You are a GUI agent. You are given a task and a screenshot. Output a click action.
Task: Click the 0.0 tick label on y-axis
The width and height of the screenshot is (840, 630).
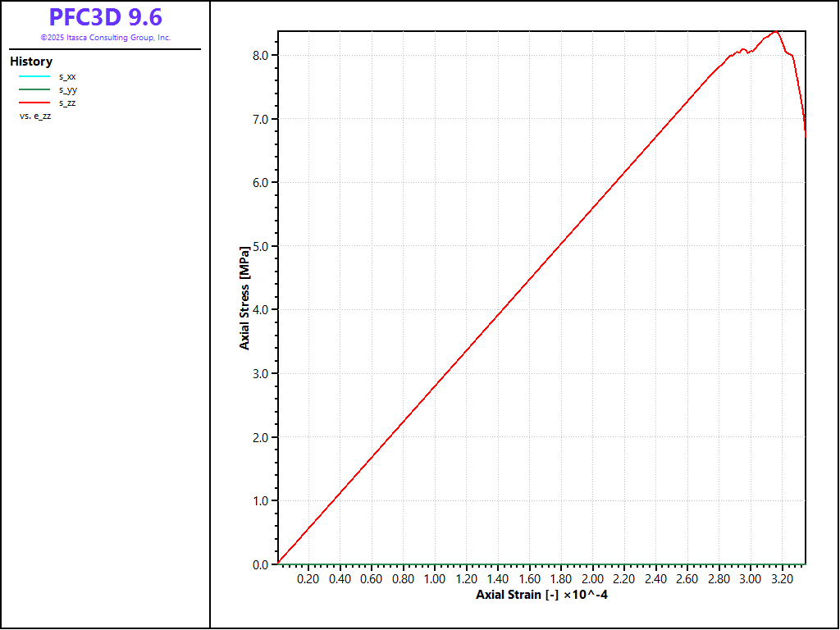click(x=260, y=564)
